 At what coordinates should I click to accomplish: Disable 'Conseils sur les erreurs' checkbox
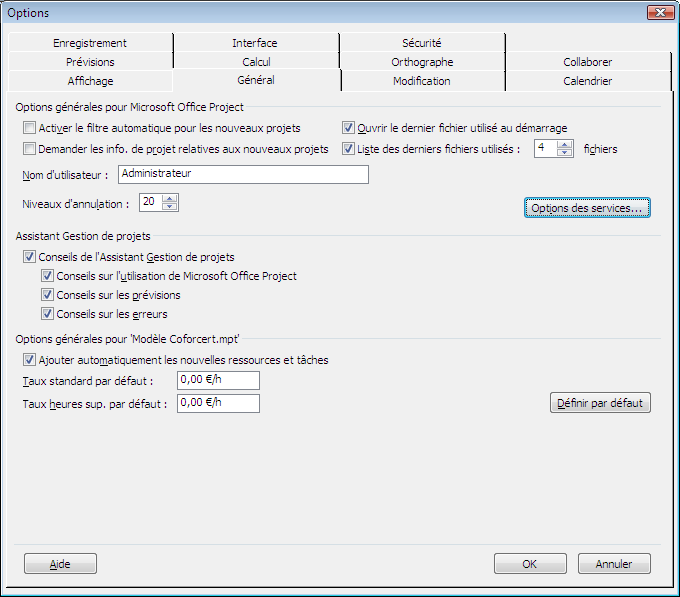[x=48, y=314]
